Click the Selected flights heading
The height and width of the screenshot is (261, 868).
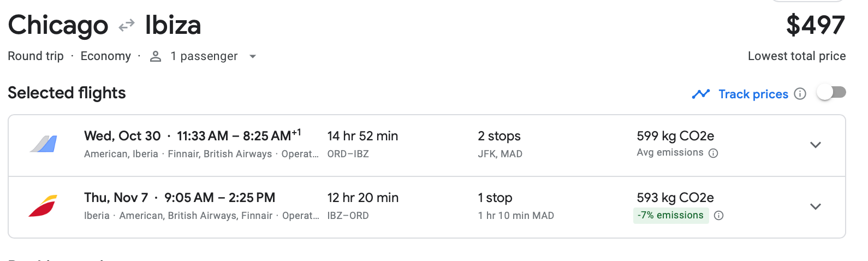[67, 93]
